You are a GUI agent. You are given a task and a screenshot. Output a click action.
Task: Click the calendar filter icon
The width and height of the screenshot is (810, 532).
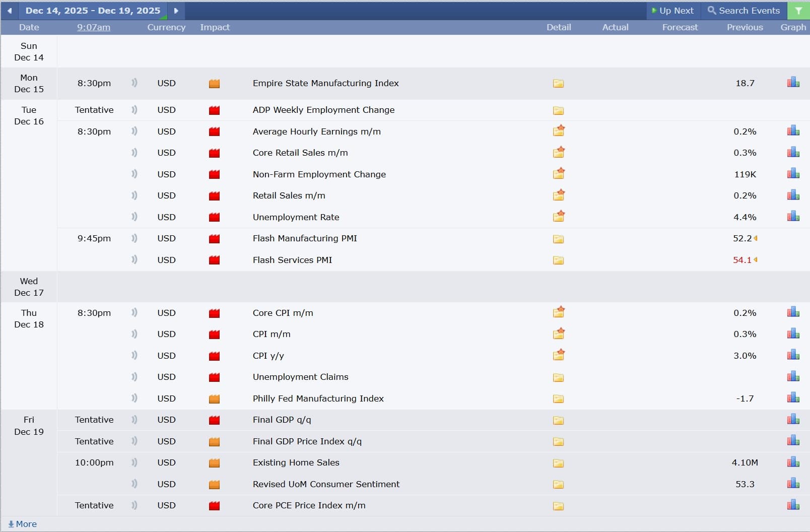coord(798,10)
